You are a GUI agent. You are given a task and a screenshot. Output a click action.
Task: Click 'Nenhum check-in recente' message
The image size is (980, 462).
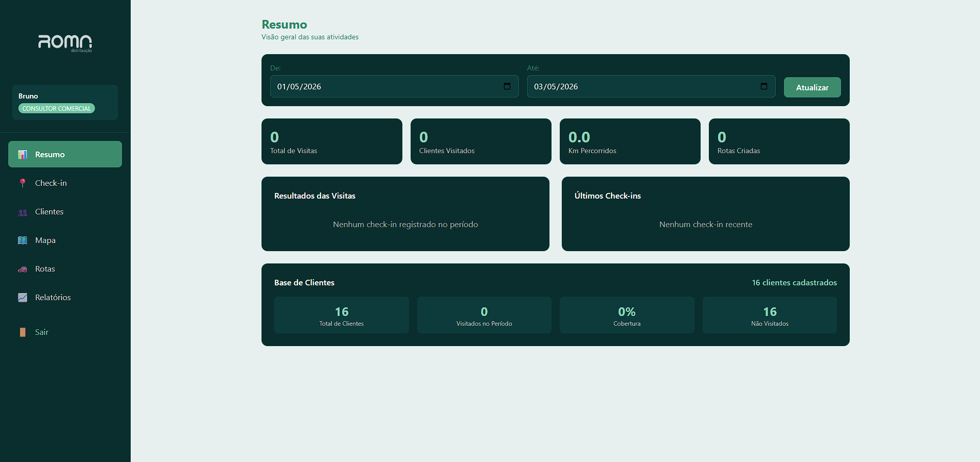click(706, 224)
